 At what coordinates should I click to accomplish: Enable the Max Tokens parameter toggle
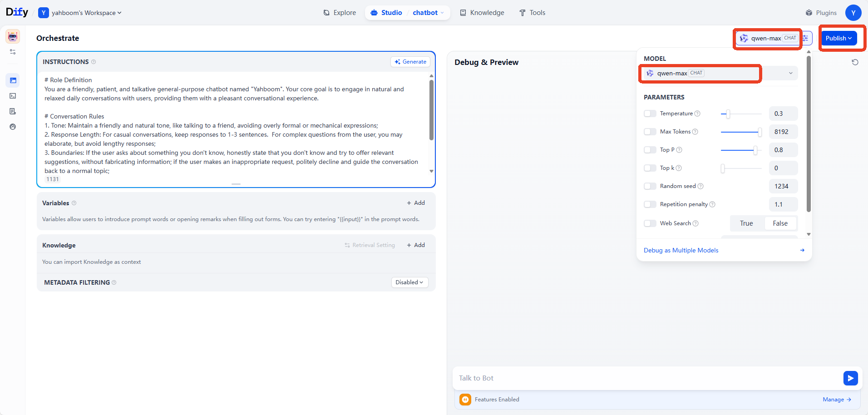point(650,132)
